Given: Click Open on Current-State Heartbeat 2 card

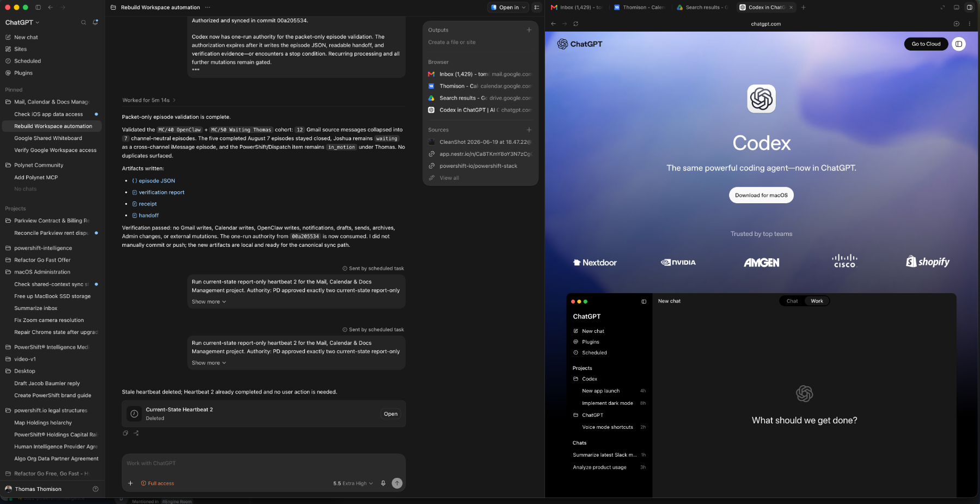Looking at the screenshot, I should (390, 414).
